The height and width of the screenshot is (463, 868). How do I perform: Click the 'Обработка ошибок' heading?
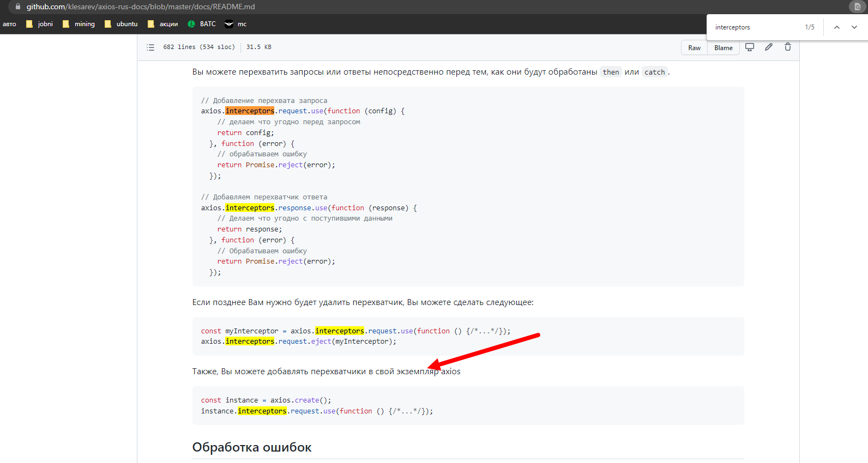(252, 447)
